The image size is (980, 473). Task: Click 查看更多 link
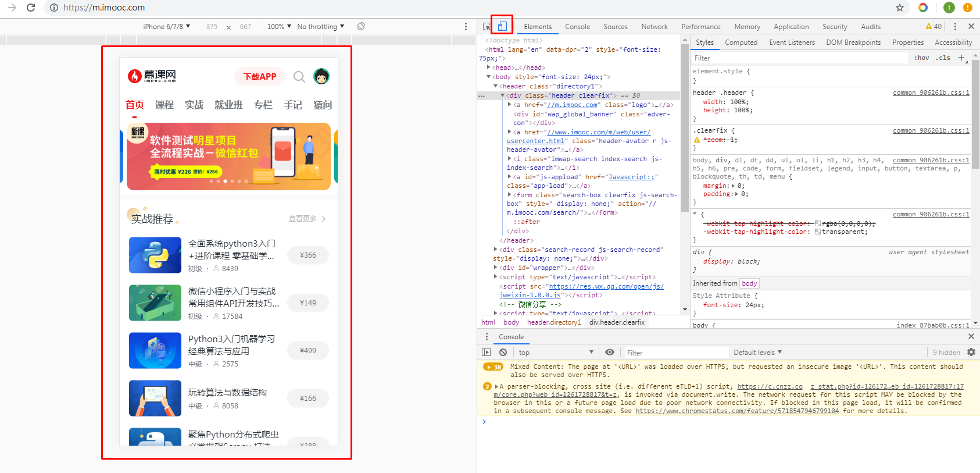click(307, 219)
